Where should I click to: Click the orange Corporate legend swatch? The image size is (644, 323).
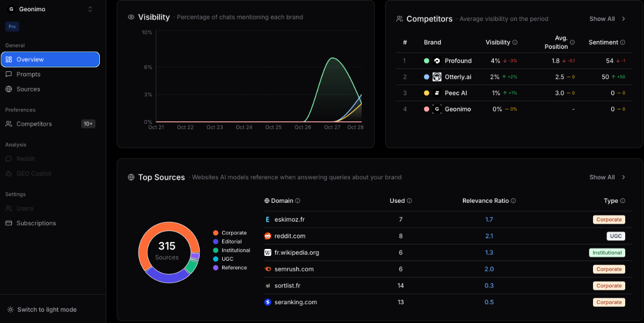[216, 233]
